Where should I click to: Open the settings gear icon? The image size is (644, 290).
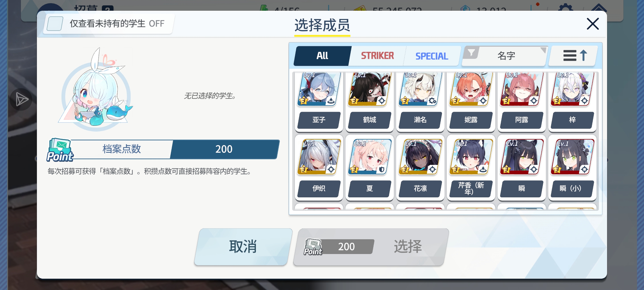pos(565,8)
